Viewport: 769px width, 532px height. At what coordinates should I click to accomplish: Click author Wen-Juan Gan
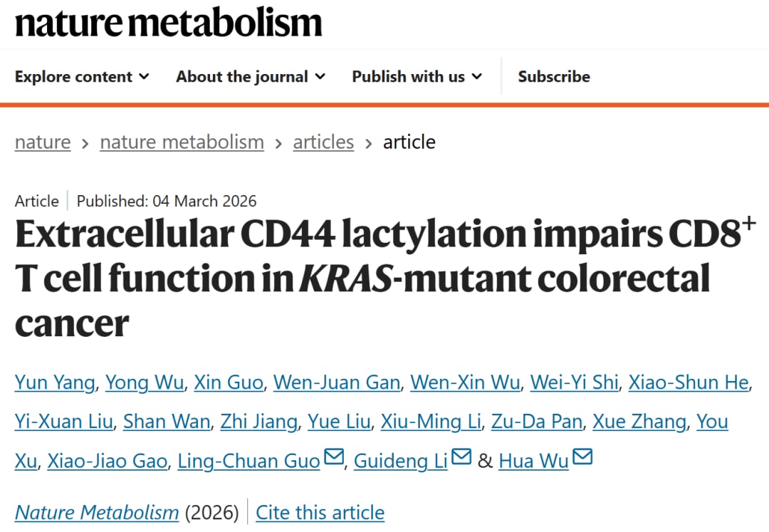[337, 383]
